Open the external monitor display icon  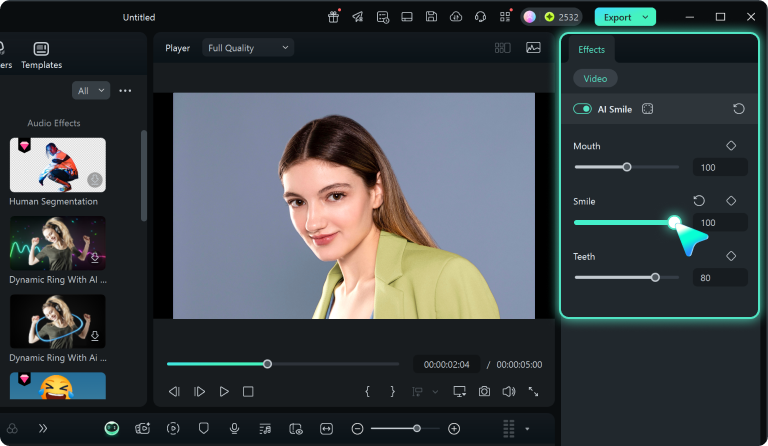[x=459, y=392]
